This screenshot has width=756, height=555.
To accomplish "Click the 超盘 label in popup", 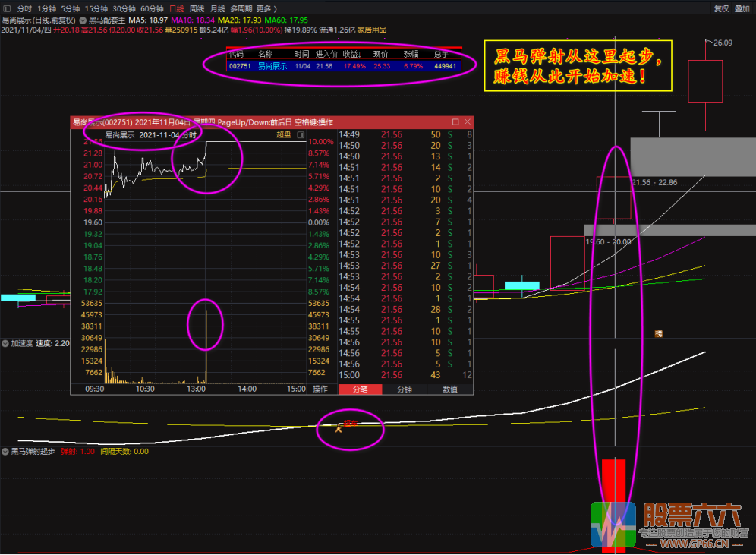I will tap(283, 135).
